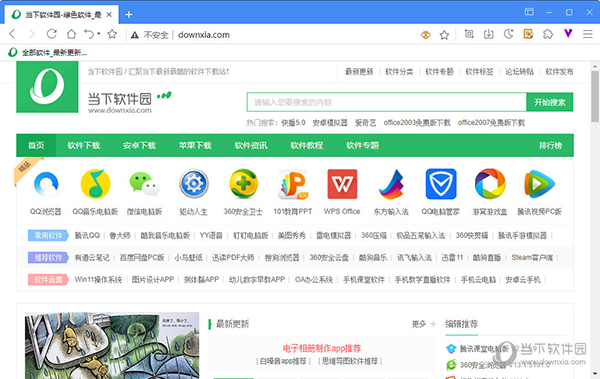
Task: Switch to the 苹果下载 navigation tab
Action: click(195, 145)
